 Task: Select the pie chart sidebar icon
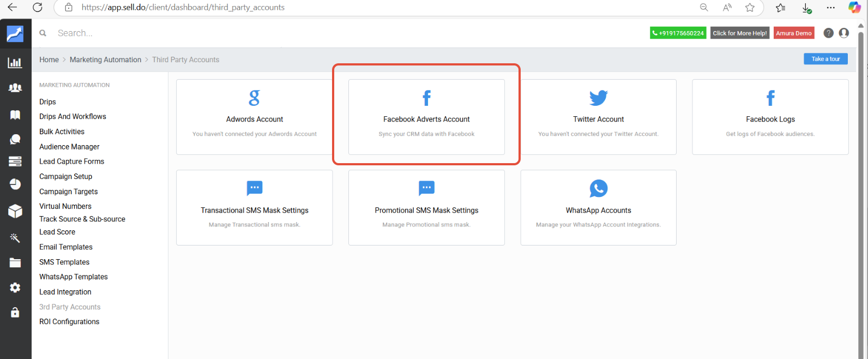click(15, 184)
